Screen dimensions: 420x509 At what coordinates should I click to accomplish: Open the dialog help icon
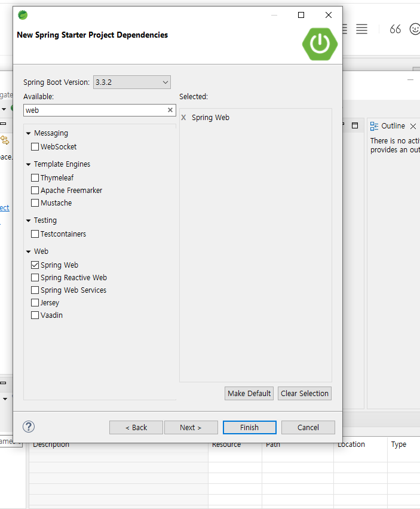[x=29, y=427]
